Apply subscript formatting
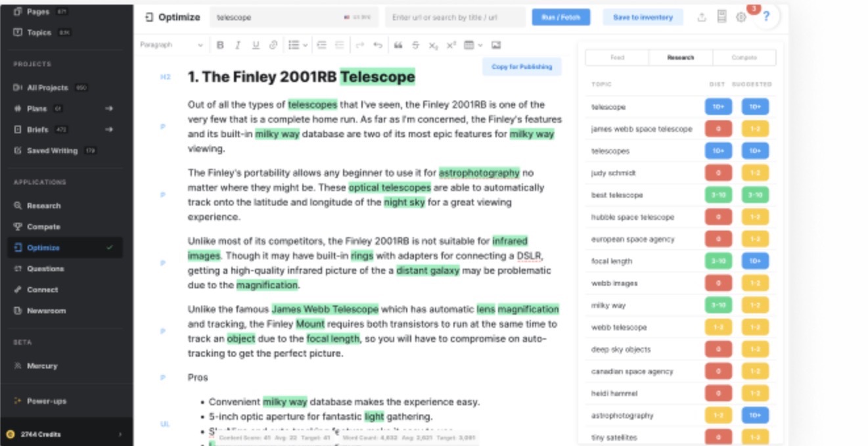 pos(433,45)
